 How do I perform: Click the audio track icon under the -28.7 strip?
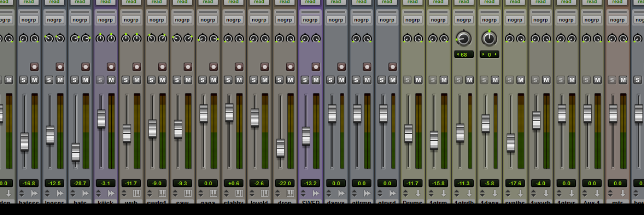click(x=85, y=193)
